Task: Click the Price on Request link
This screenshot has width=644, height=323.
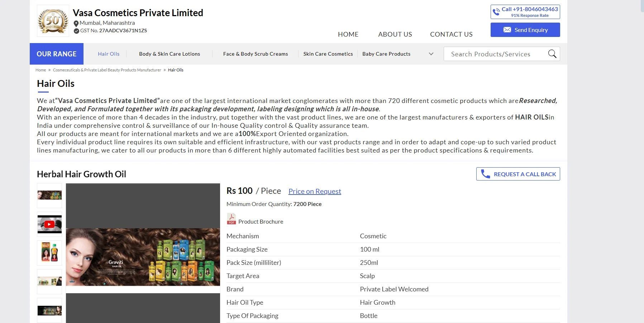Action: [315, 191]
